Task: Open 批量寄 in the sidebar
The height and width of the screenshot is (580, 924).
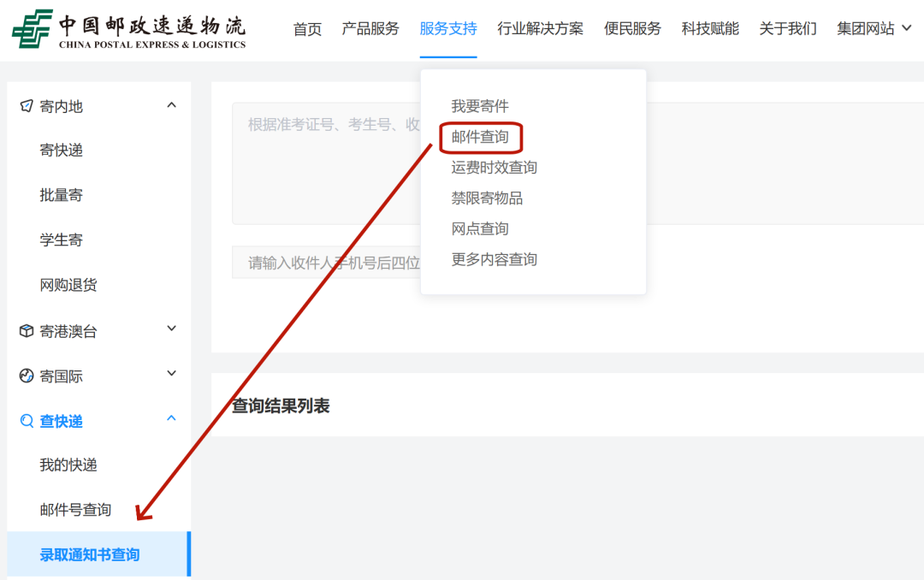Action: [x=62, y=195]
